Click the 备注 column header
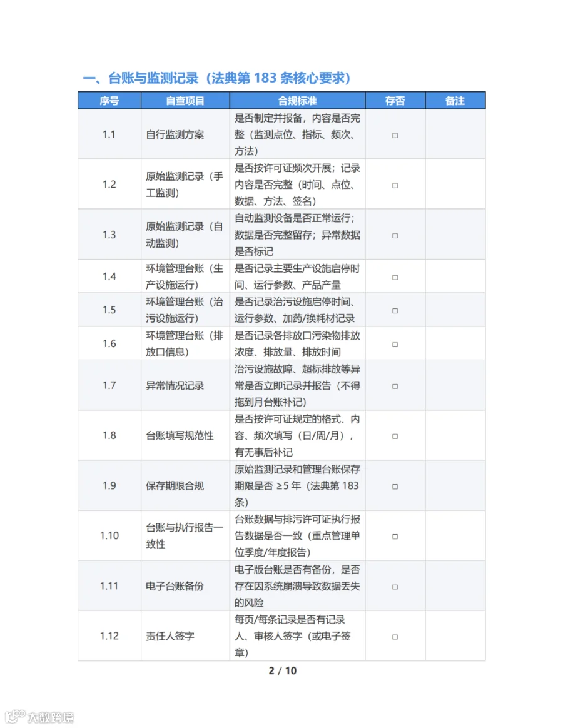This screenshot has width=563, height=728. 455,101
